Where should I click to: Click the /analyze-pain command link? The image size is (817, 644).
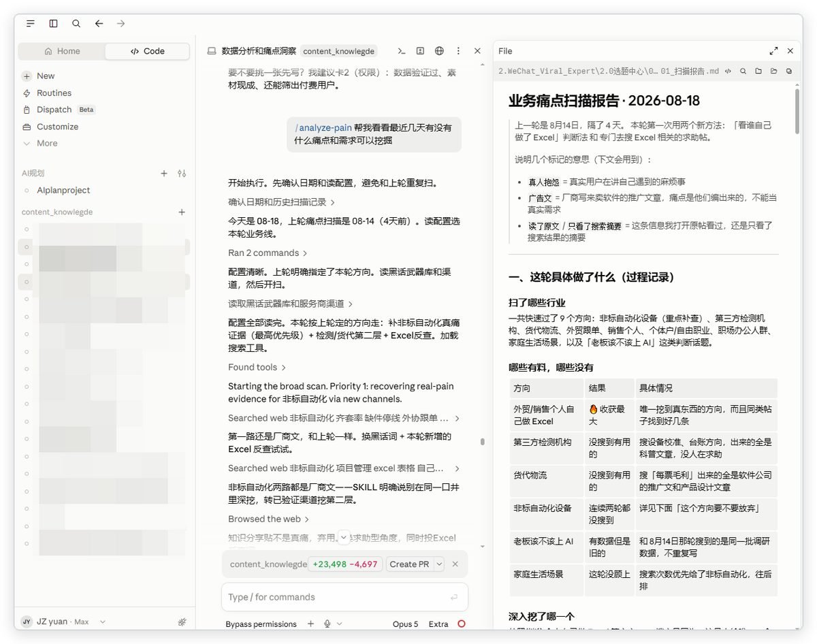323,127
